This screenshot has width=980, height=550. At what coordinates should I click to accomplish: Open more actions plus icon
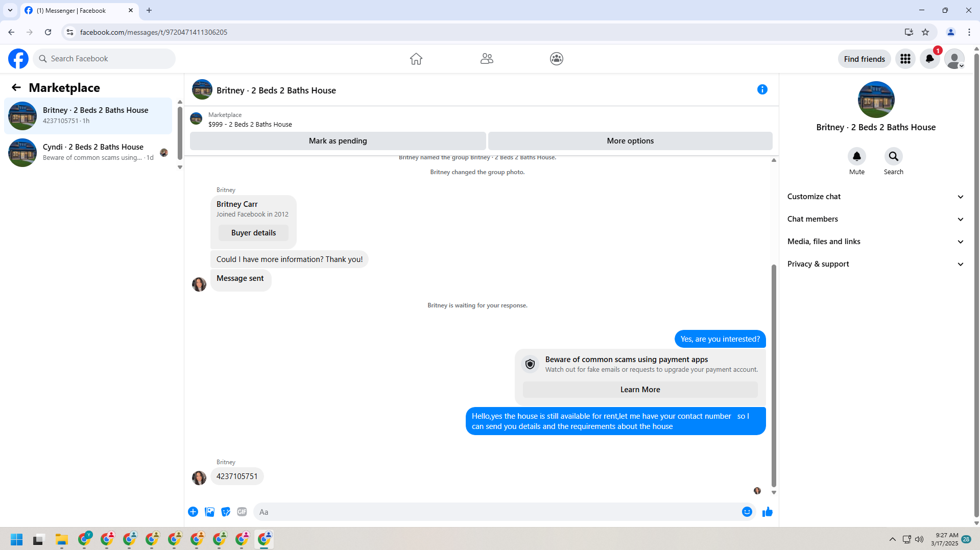point(193,512)
